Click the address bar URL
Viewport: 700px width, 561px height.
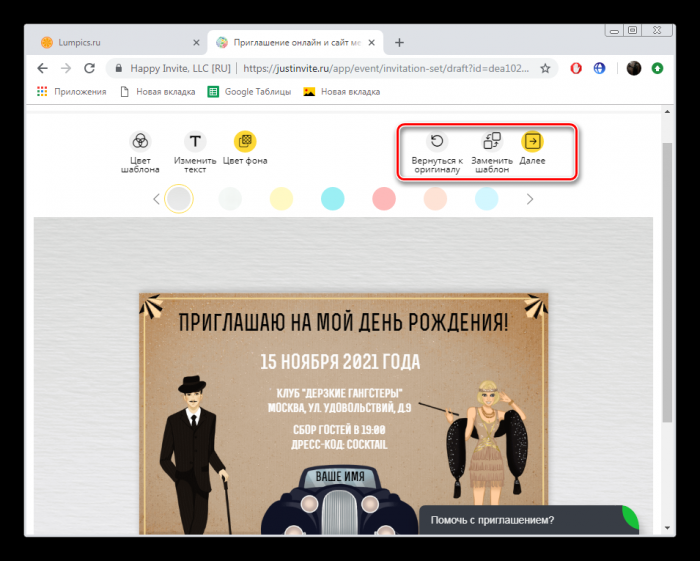pyautogui.click(x=386, y=68)
